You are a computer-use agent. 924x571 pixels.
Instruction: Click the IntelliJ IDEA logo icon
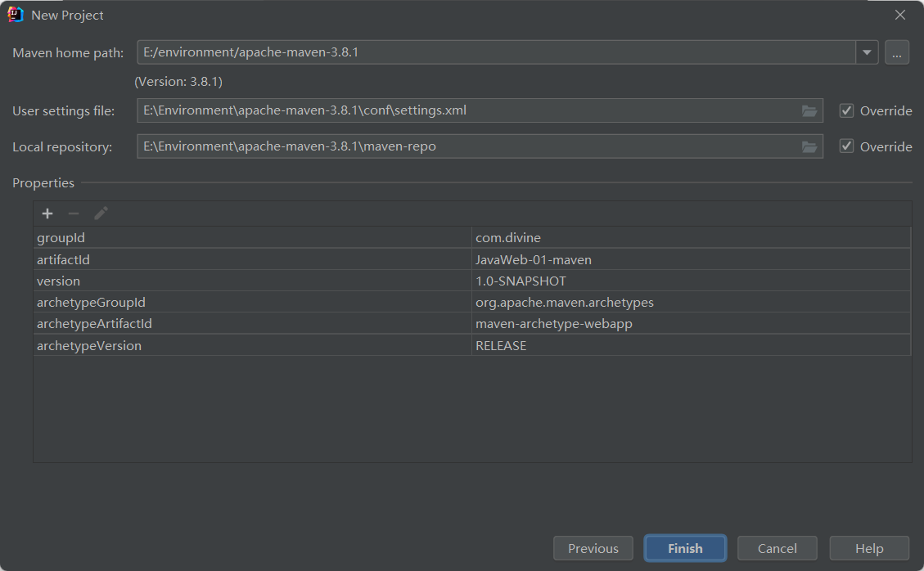coord(16,15)
